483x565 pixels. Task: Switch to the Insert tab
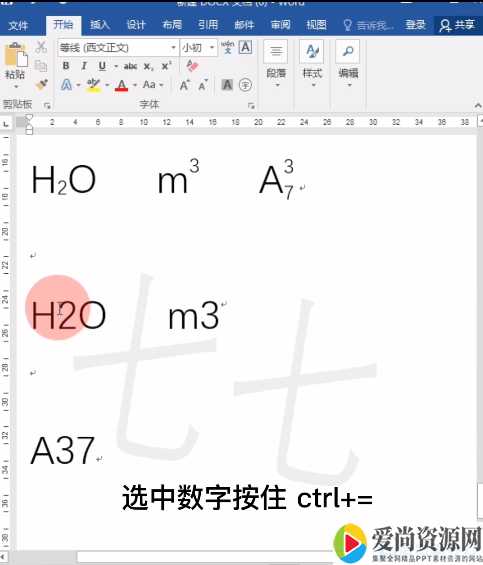click(x=99, y=25)
